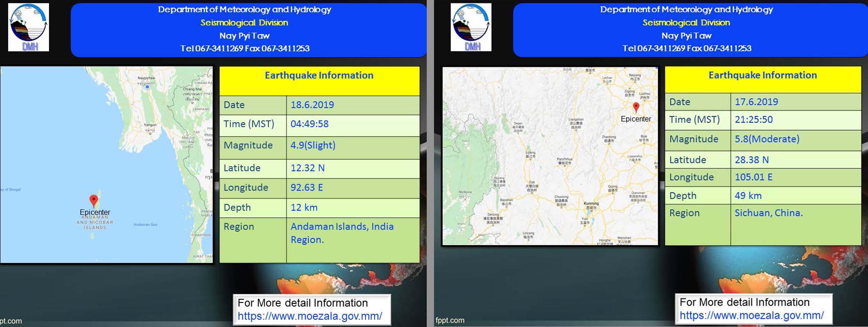Click the longitude value 105.01 E
868x327 pixels.
(753, 177)
